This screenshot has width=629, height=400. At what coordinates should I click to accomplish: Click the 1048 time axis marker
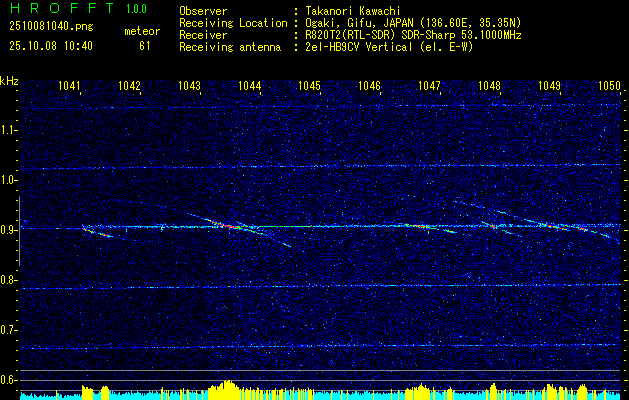point(489,85)
